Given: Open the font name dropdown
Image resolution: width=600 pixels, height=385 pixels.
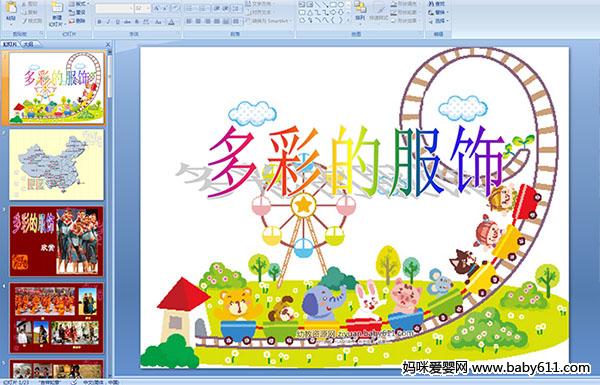Looking at the screenshot, I should 114,8.
